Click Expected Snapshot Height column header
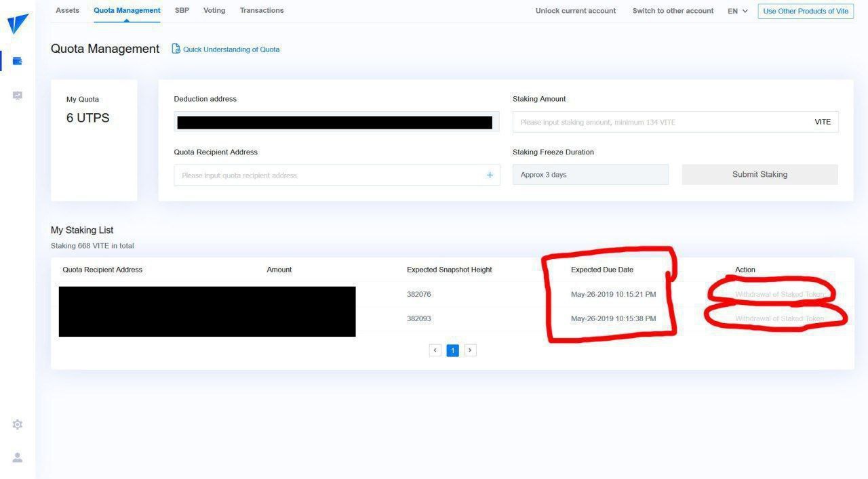Image resolution: width=868 pixels, height=479 pixels. point(450,270)
